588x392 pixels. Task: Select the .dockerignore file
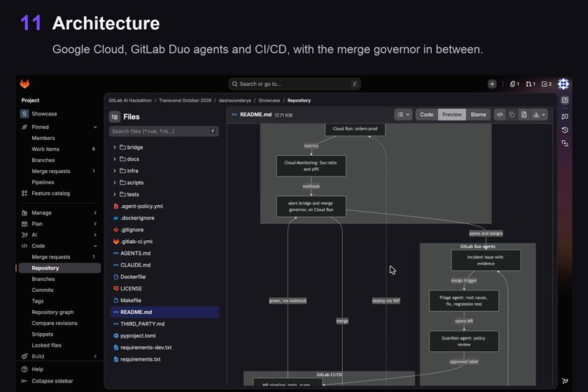pyautogui.click(x=137, y=218)
